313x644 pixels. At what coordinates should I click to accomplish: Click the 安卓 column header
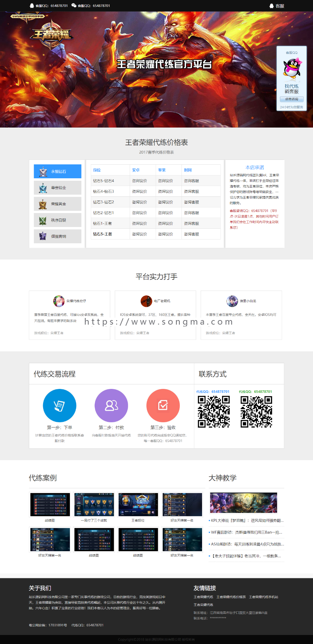136,170
